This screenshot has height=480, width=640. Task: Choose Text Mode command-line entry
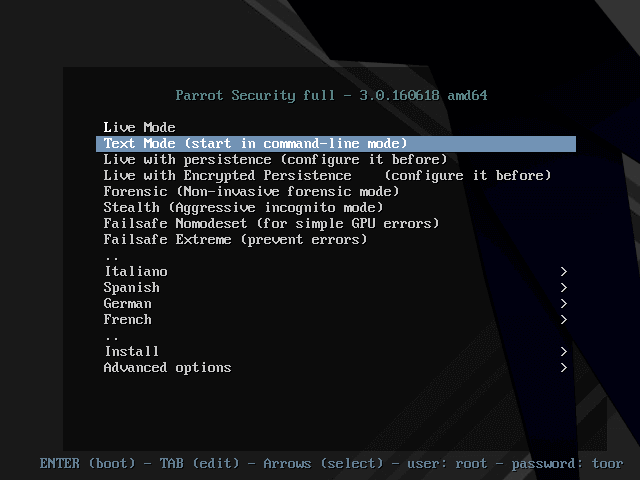(255, 143)
